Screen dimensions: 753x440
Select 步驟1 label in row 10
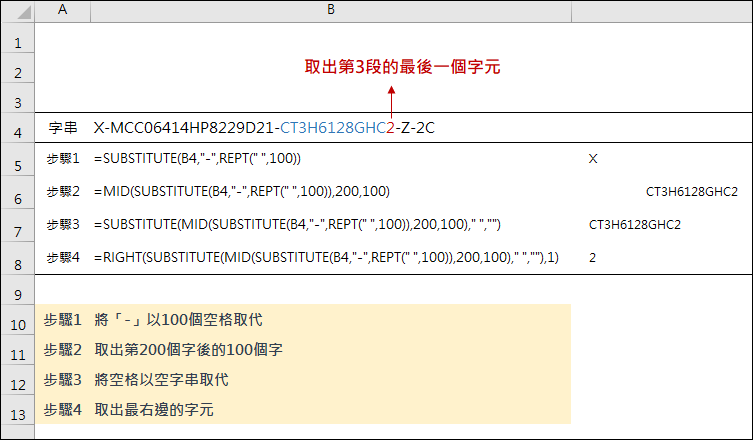[x=63, y=319]
